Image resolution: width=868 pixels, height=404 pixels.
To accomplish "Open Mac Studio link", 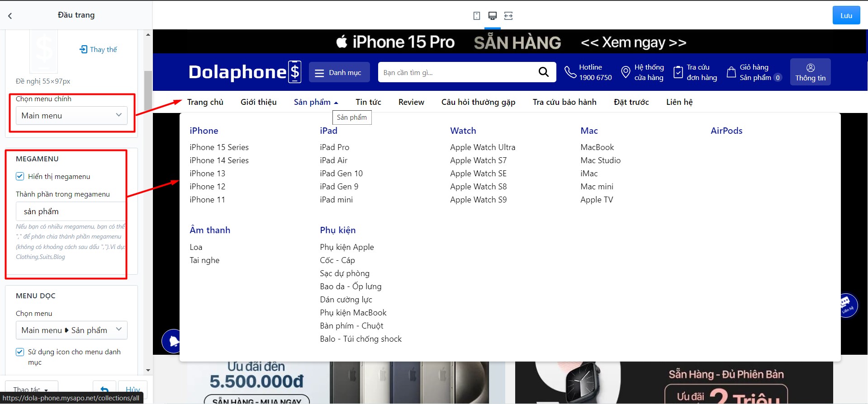I will click(x=600, y=160).
